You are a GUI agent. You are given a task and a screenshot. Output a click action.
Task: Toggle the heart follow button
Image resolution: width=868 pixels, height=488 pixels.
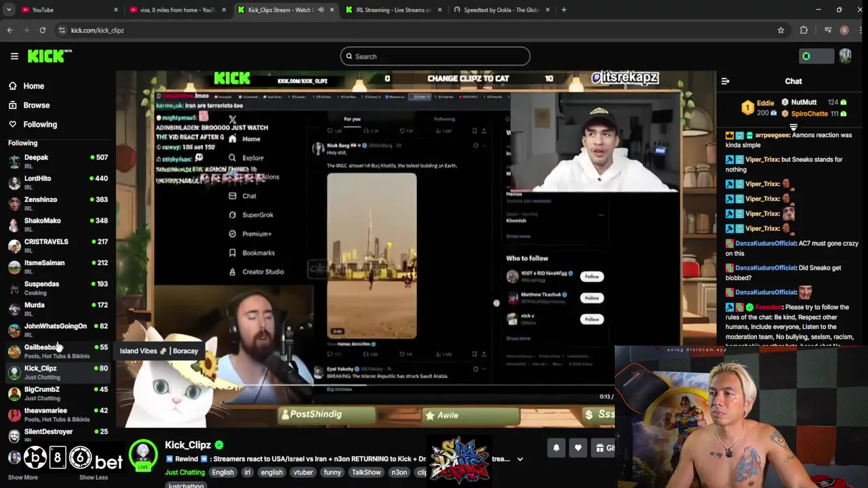[x=578, y=447]
